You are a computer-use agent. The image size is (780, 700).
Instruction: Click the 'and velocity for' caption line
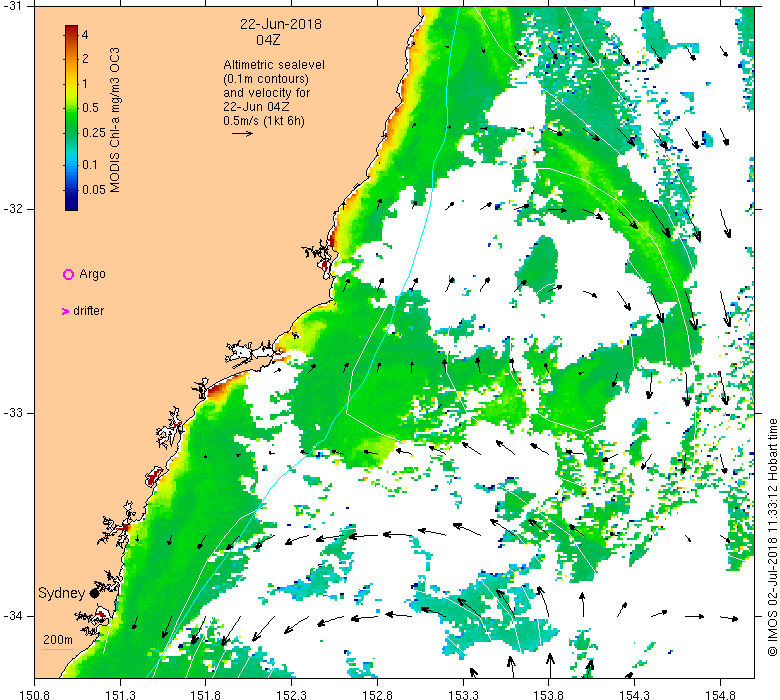[x=267, y=93]
